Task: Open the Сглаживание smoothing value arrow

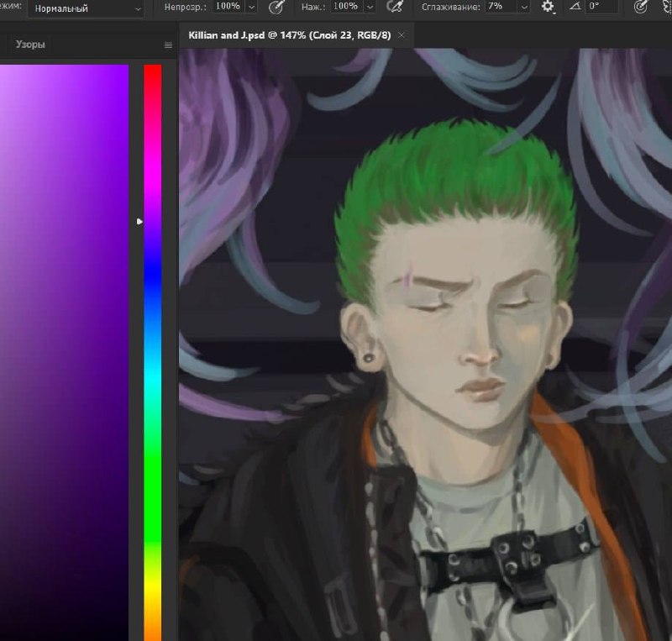Action: pos(524,8)
